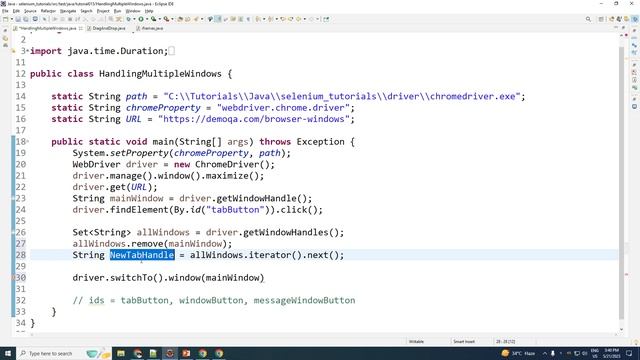Image resolution: width=640 pixels, height=360 pixels.
Task: Open the Run menu
Action: click(118, 11)
